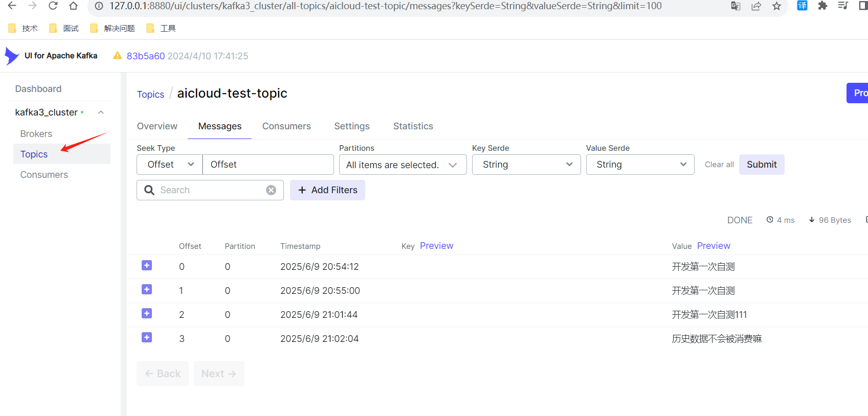Clear the search field with the X icon
The width and height of the screenshot is (868, 416).
click(x=271, y=190)
